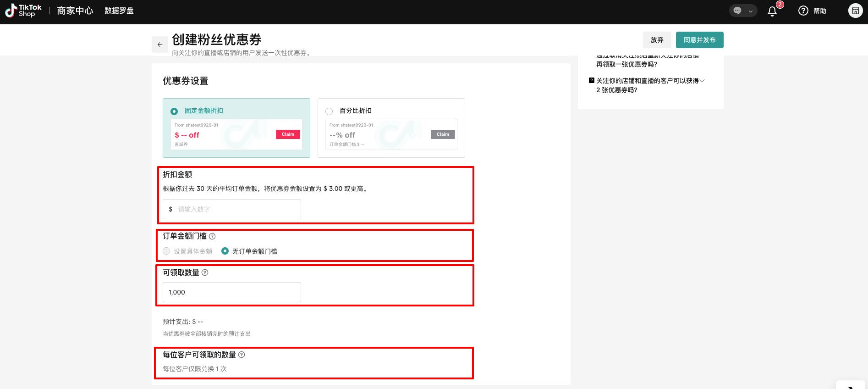
Task: Click the info icon beside 每位客户可领取的数量
Action: [x=242, y=355]
